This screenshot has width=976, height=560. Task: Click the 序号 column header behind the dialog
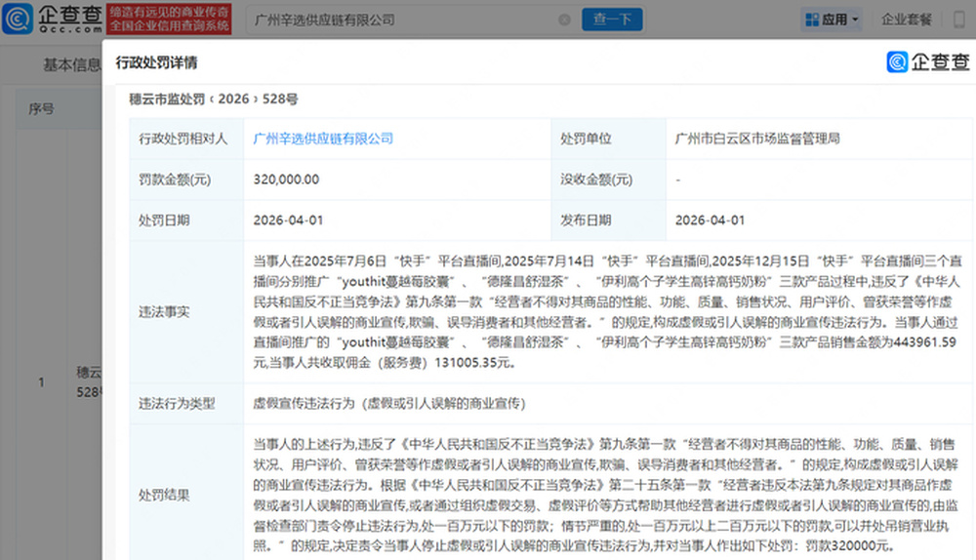[41, 109]
